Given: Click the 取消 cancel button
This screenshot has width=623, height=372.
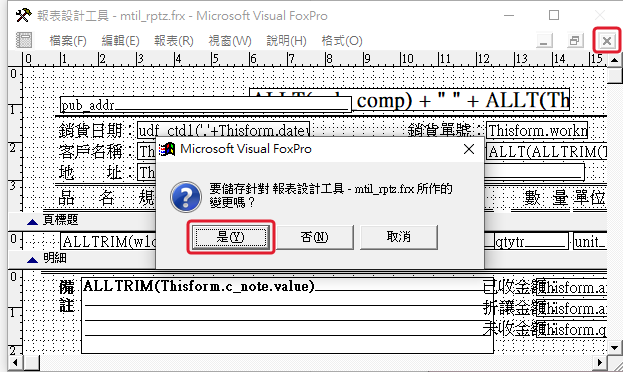Looking at the screenshot, I should click(x=399, y=237).
